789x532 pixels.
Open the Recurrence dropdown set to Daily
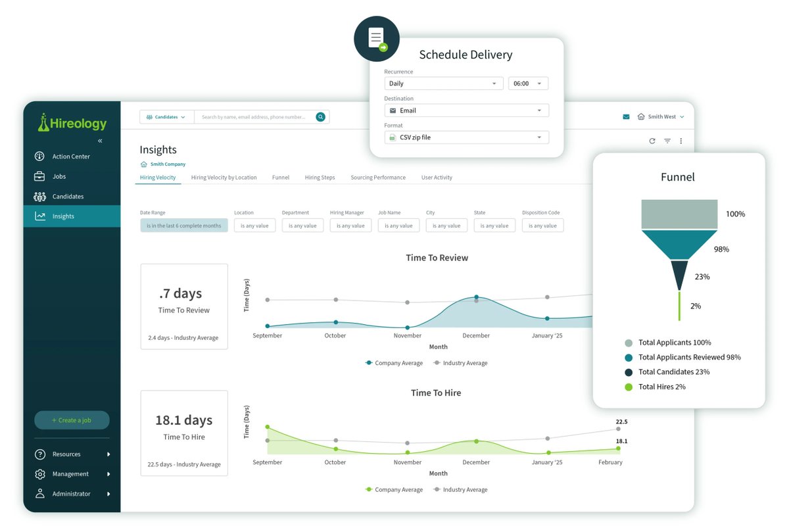click(443, 83)
